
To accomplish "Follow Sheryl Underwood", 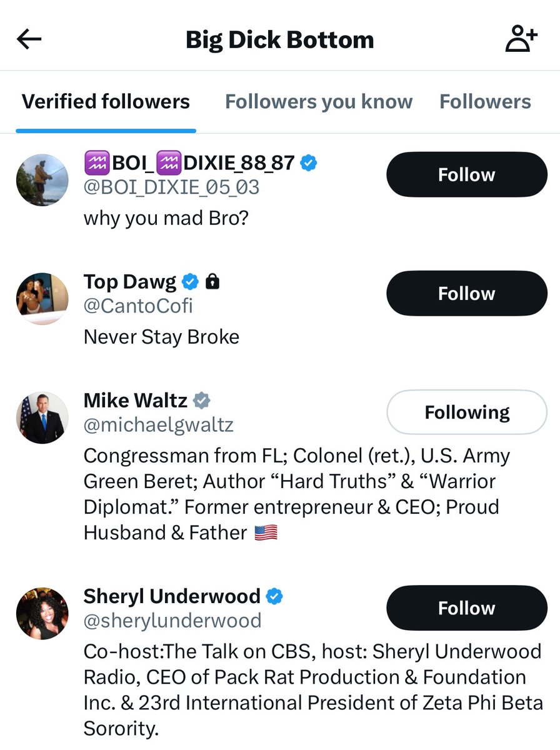I will pyautogui.click(x=466, y=608).
